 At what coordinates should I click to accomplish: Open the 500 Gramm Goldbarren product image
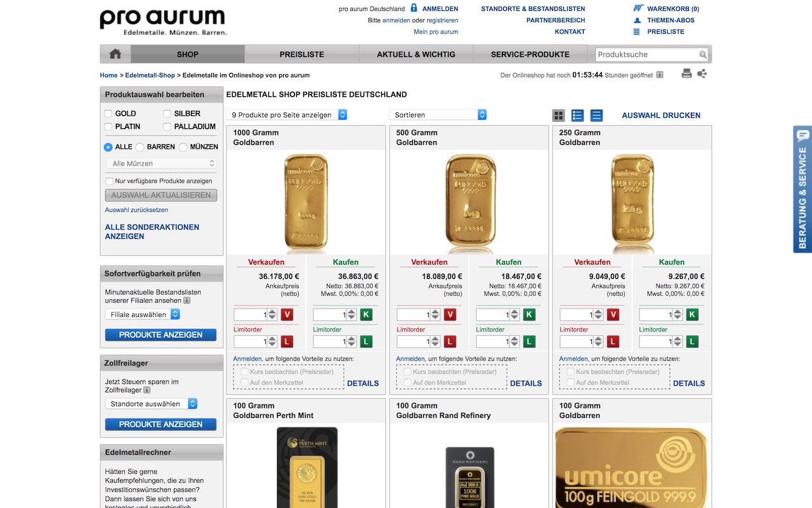pos(470,203)
